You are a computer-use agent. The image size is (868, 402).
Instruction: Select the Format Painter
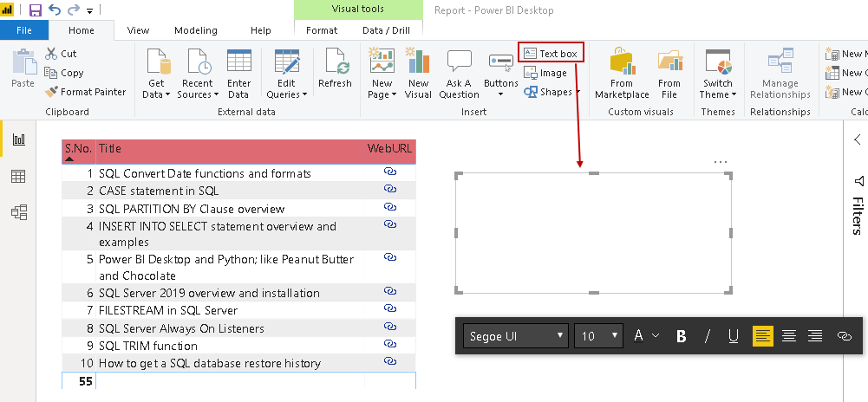pos(85,92)
